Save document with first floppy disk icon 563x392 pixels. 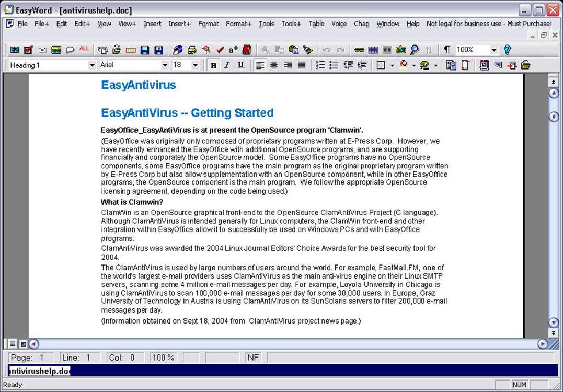tap(145, 50)
